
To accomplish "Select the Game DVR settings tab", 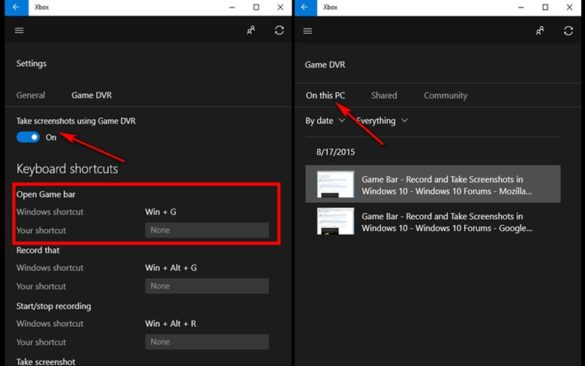I will pos(91,95).
